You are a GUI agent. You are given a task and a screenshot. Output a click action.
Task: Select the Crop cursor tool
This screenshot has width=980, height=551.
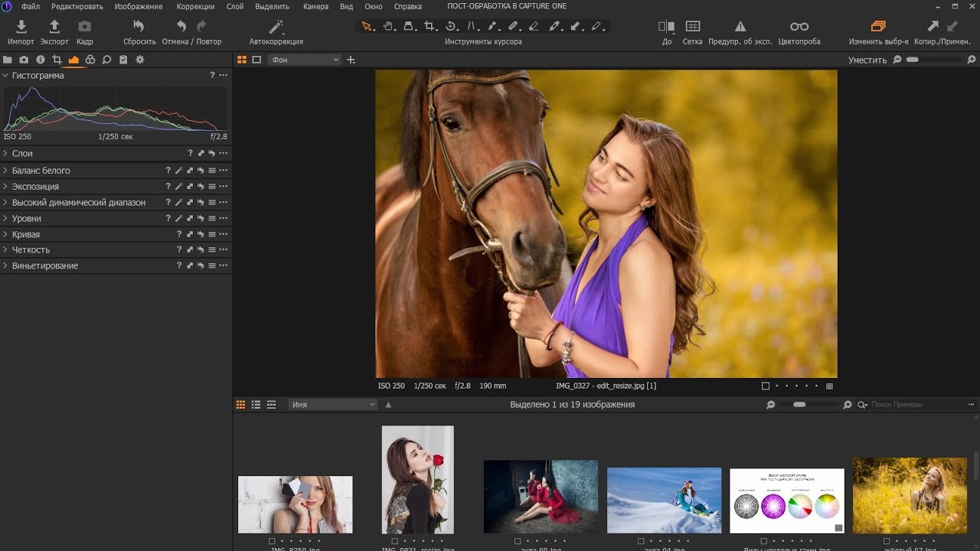click(x=430, y=27)
